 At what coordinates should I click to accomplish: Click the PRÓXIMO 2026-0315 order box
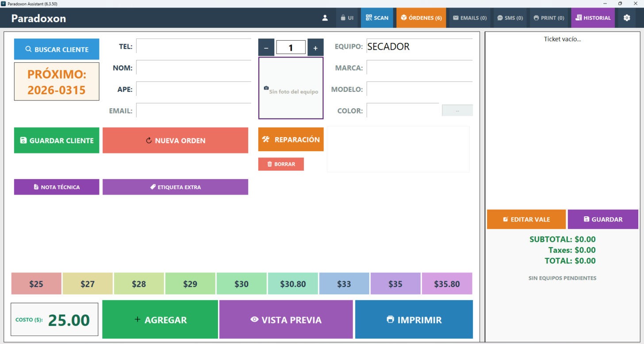click(57, 81)
